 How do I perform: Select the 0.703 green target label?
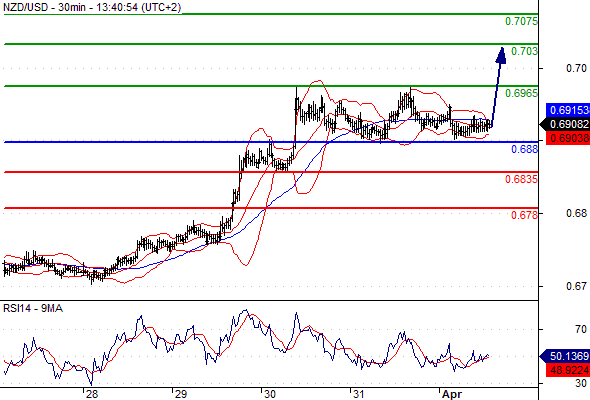(x=524, y=51)
